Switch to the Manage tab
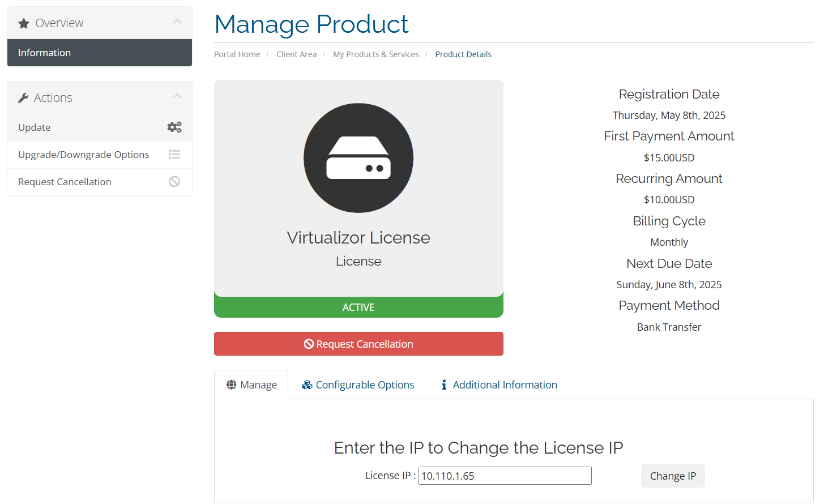 click(251, 385)
